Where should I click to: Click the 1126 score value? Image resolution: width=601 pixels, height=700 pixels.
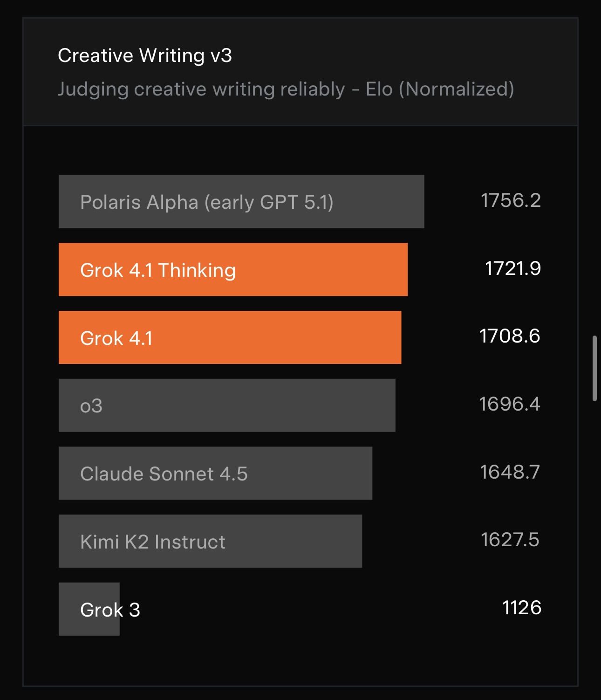pyautogui.click(x=521, y=608)
